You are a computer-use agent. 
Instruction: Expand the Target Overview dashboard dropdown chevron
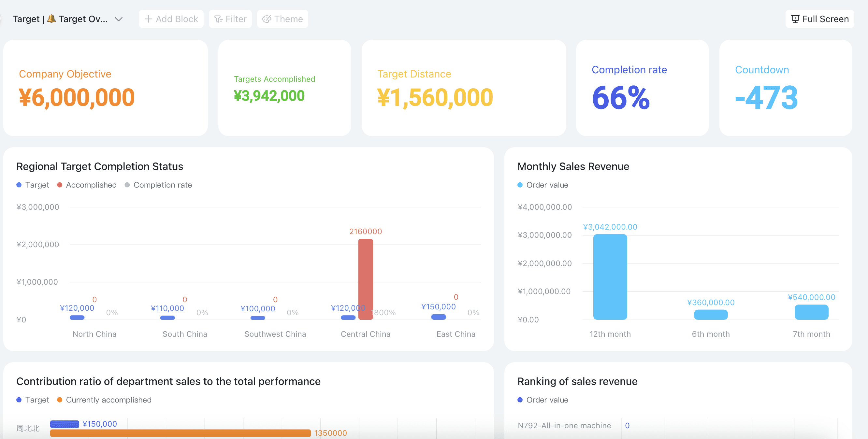118,19
